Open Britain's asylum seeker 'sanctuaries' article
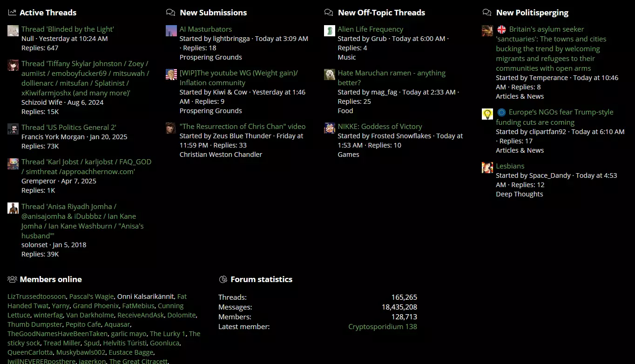Screen dimensions: 635x364 [551, 49]
